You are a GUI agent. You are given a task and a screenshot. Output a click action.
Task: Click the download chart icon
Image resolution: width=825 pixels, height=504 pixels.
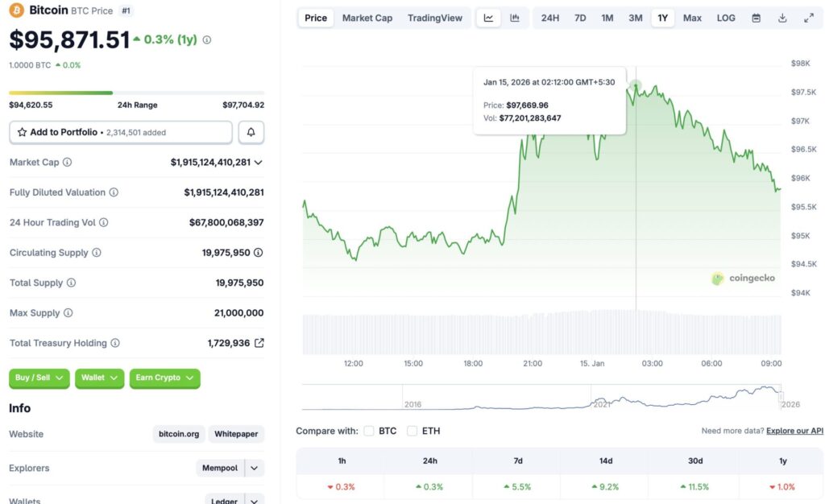pos(781,17)
